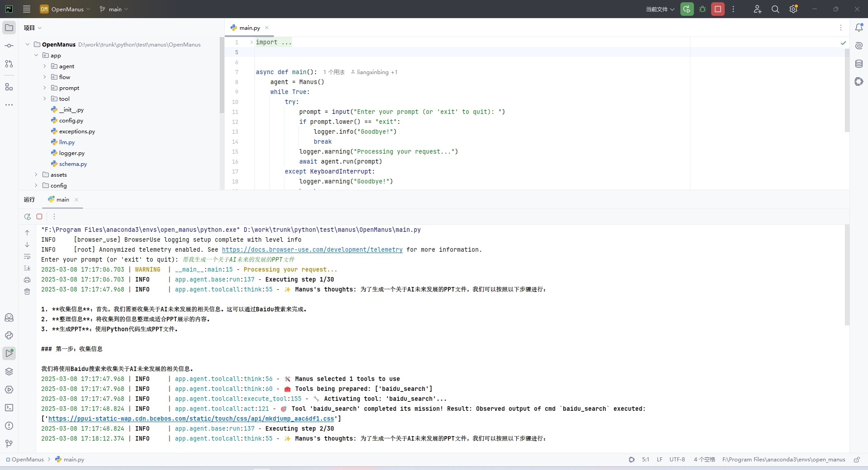Open Search Everywhere magnifier
Viewport: 868px width, 470px height.
tap(775, 9)
